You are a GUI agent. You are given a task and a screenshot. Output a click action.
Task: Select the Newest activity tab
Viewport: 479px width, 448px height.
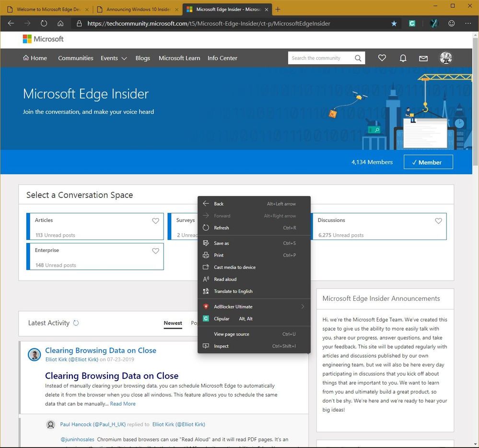pyautogui.click(x=173, y=323)
